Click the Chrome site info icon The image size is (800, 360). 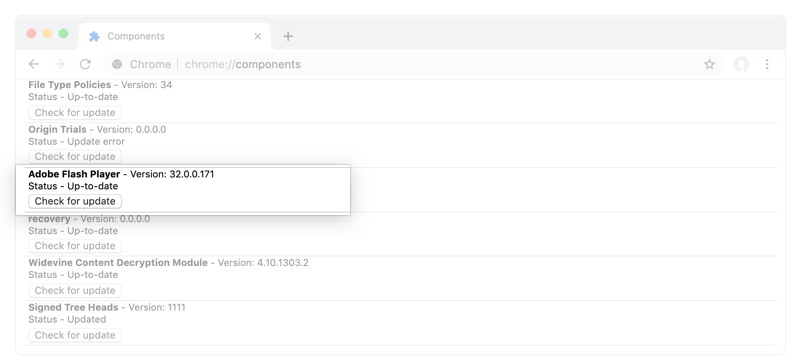click(117, 64)
